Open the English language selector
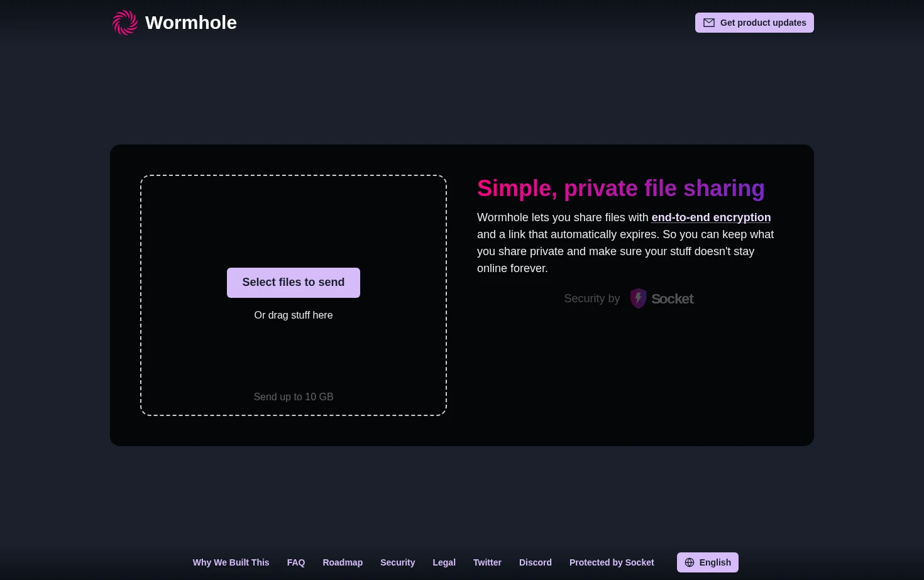The height and width of the screenshot is (580, 924). (708, 562)
